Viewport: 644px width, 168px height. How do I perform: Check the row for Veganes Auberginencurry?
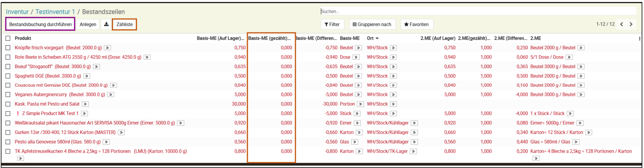(8, 94)
